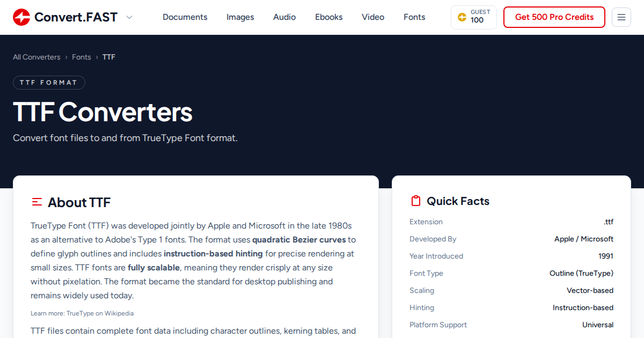The width and height of the screenshot is (644, 338).
Task: Open the Ebooks menu
Action: pyautogui.click(x=329, y=17)
